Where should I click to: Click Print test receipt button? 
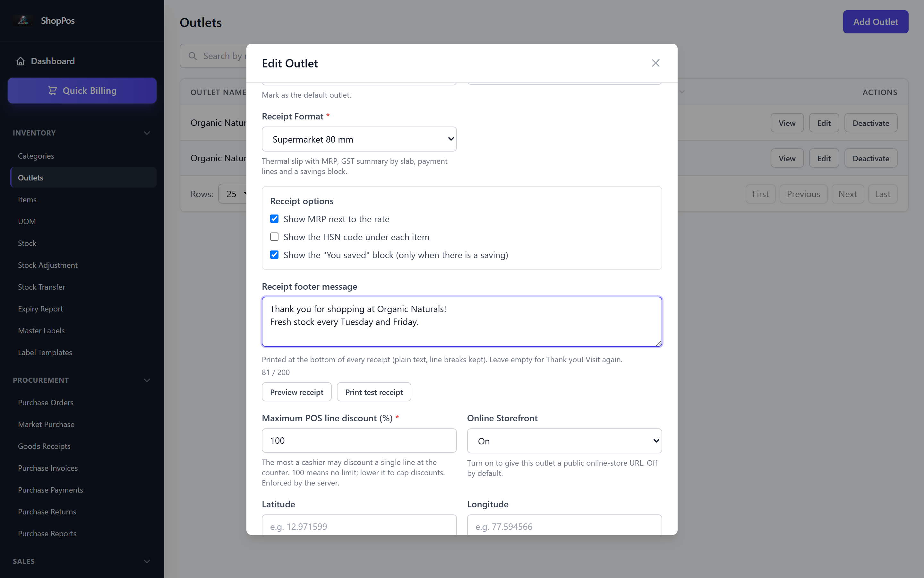[x=374, y=392]
